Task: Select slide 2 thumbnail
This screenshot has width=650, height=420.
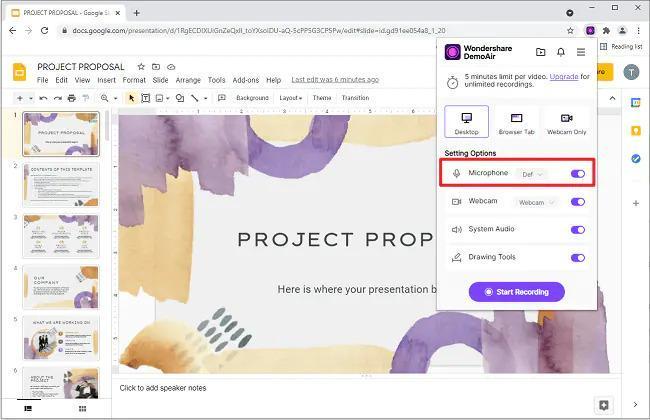Action: click(61, 185)
